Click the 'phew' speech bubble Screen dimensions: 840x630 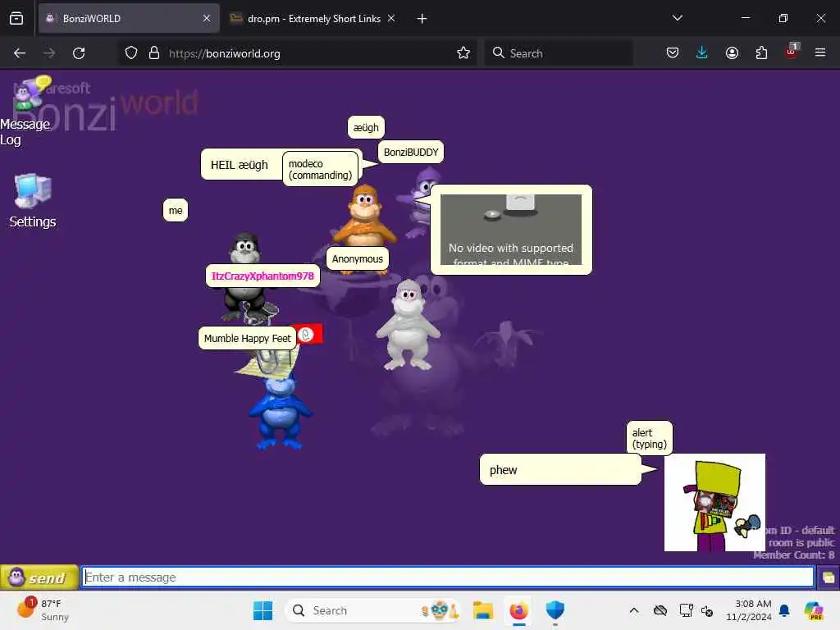(559, 470)
